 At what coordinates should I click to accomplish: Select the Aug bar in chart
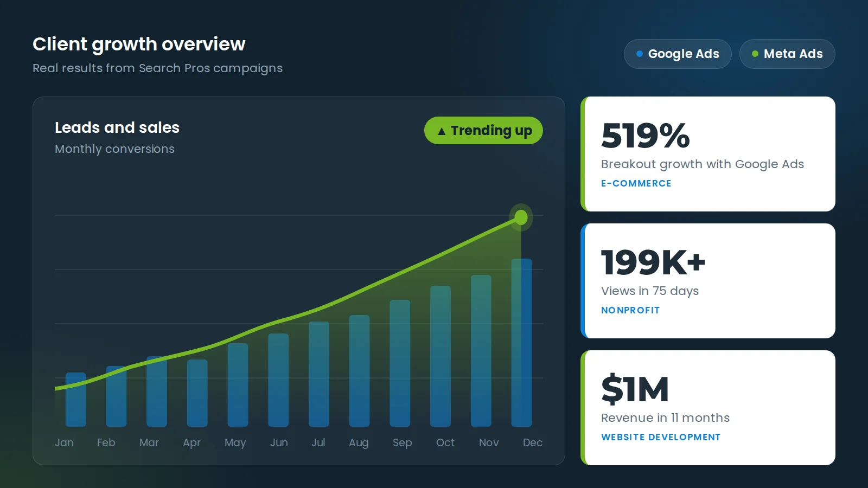click(359, 371)
